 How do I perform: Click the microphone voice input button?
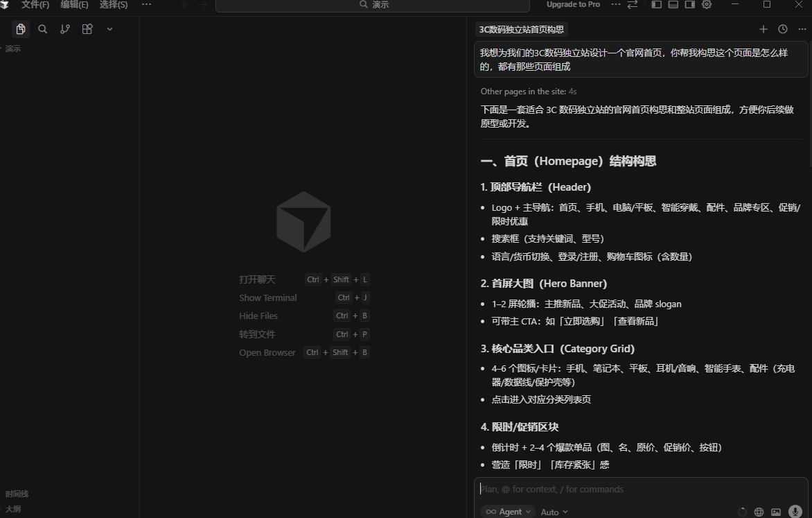[x=795, y=512]
